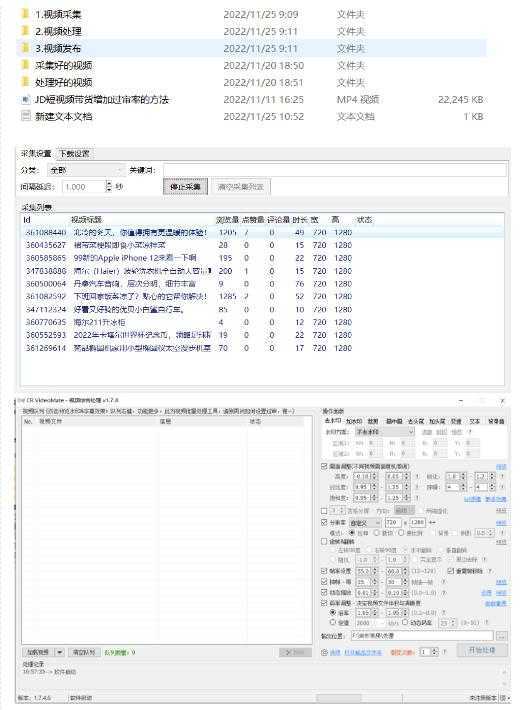Click browse button beside output path field
Screen dimensions: 521x710
pos(501,636)
